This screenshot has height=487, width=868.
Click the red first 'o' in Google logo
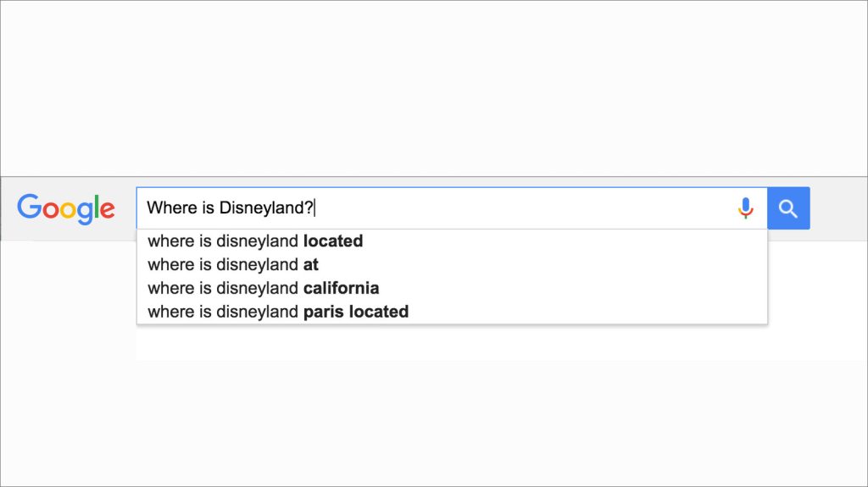pyautogui.click(x=50, y=210)
